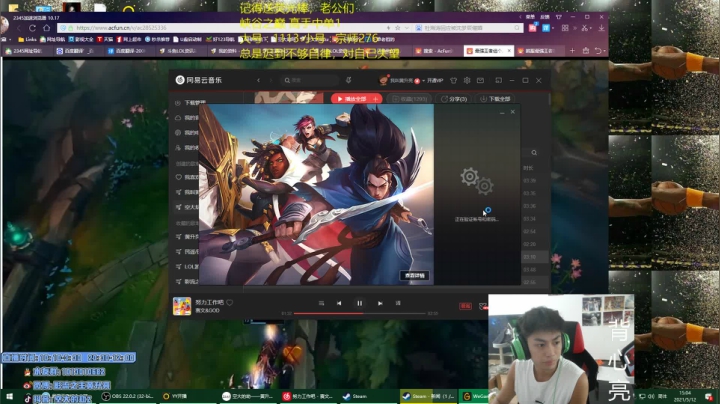Minimize the League login popup
The image size is (720, 404).
pos(502,112)
